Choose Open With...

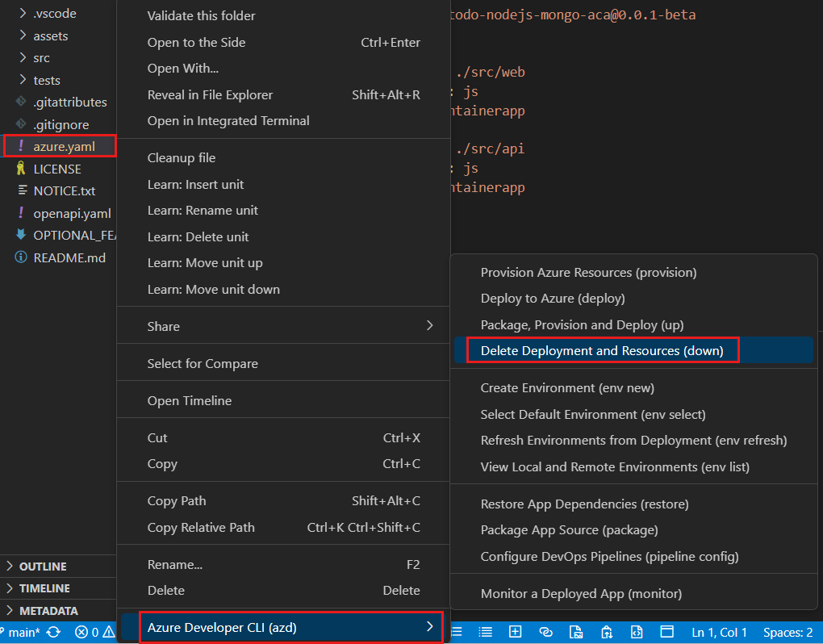(283, 69)
